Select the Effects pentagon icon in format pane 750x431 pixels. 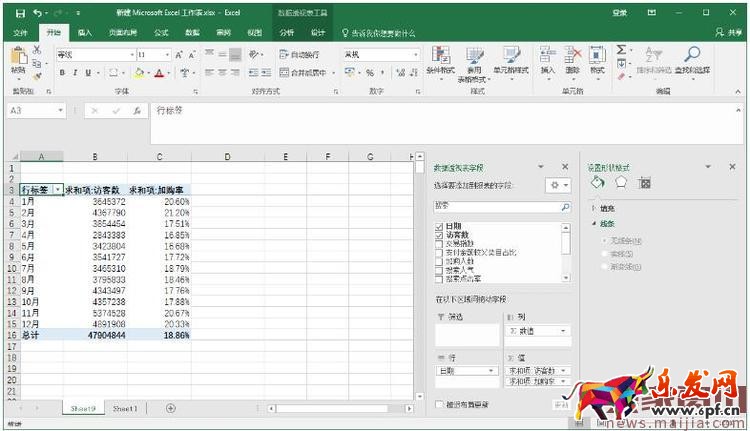coord(621,183)
